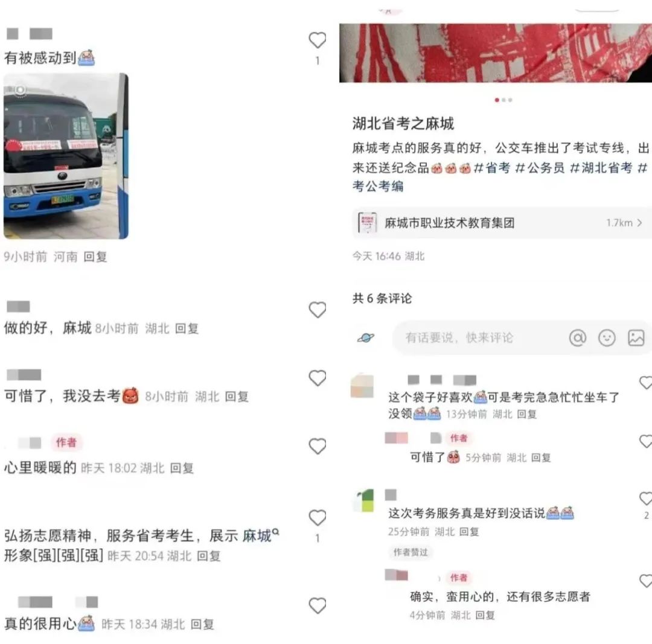652x644 pixels.
Task: Tap the planet avatar icon
Action: tap(366, 337)
